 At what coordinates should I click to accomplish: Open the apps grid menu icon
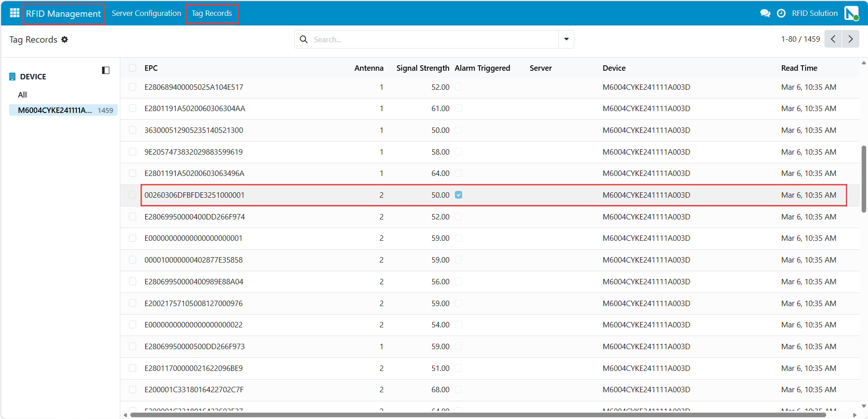15,13
